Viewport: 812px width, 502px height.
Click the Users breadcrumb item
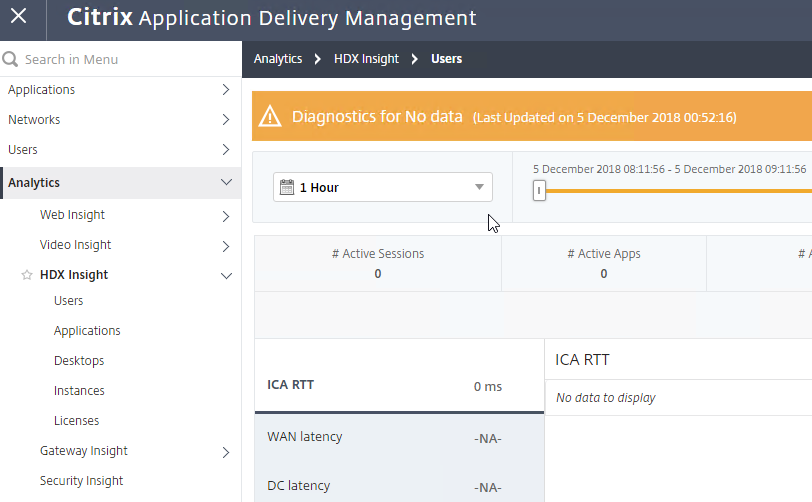point(446,59)
